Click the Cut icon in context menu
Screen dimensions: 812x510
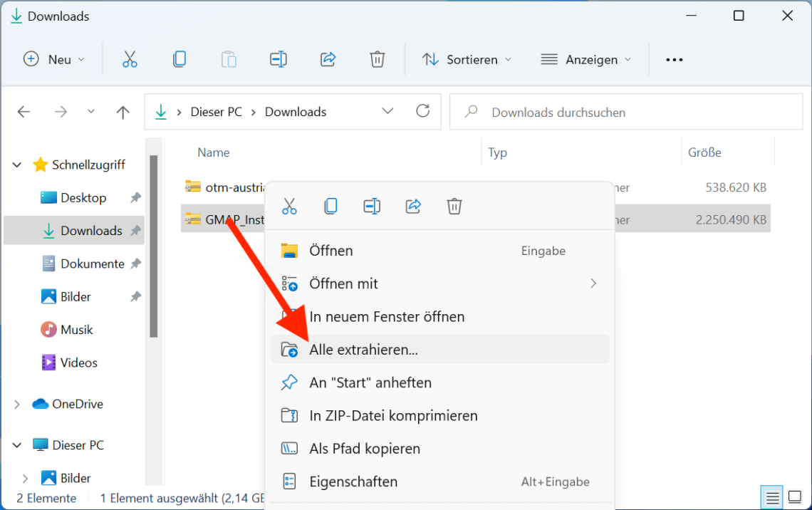[x=289, y=206]
